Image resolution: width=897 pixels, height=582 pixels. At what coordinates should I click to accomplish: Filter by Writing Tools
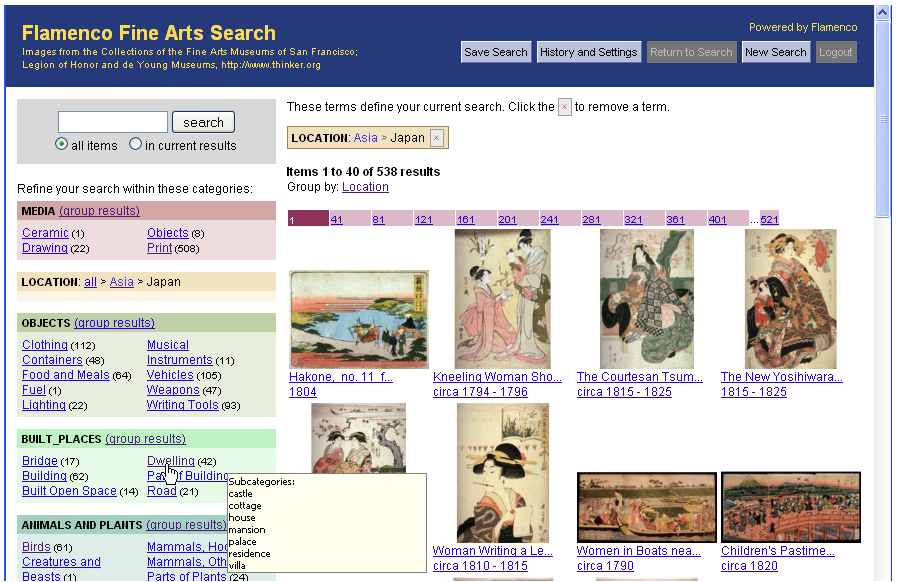tap(182, 405)
